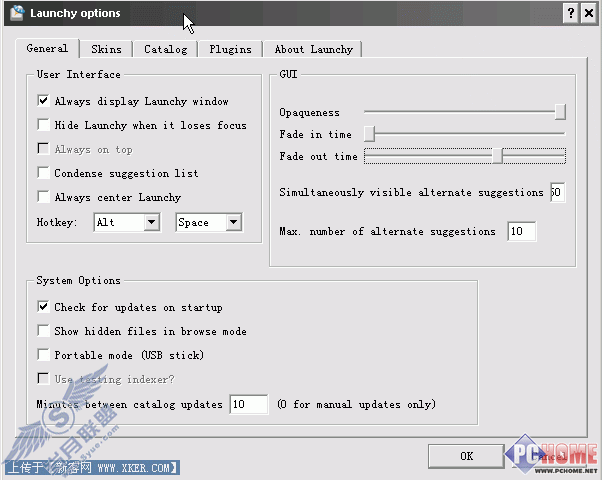Image resolution: width=602 pixels, height=480 pixels.
Task: Uncheck Always display Launchy window
Action: [x=43, y=101]
